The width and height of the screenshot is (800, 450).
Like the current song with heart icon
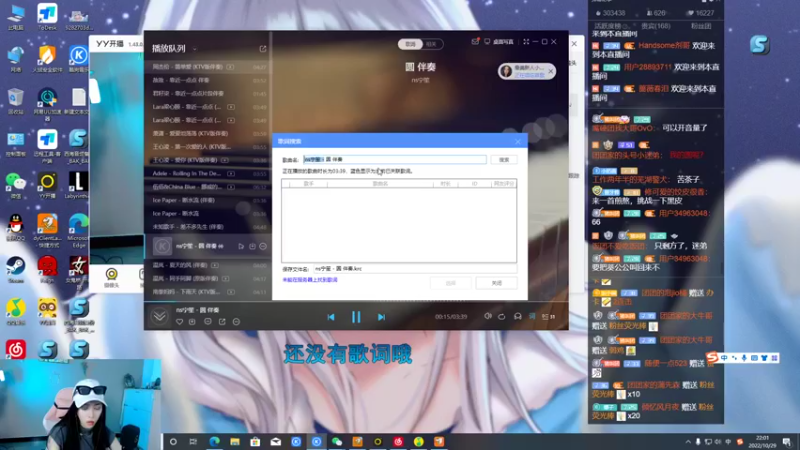(x=179, y=321)
